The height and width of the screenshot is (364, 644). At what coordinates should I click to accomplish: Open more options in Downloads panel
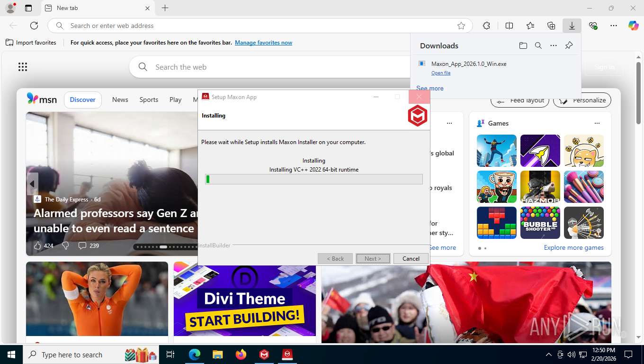point(553,45)
